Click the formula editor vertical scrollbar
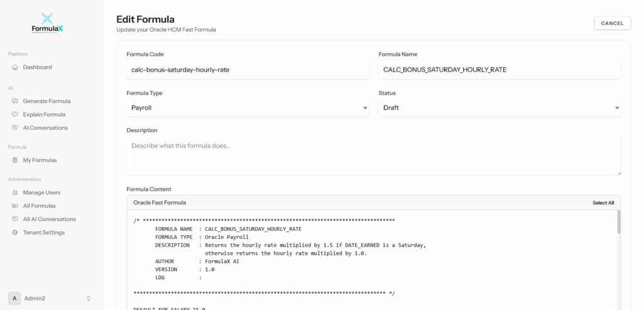This screenshot has height=310, width=644. click(x=618, y=222)
